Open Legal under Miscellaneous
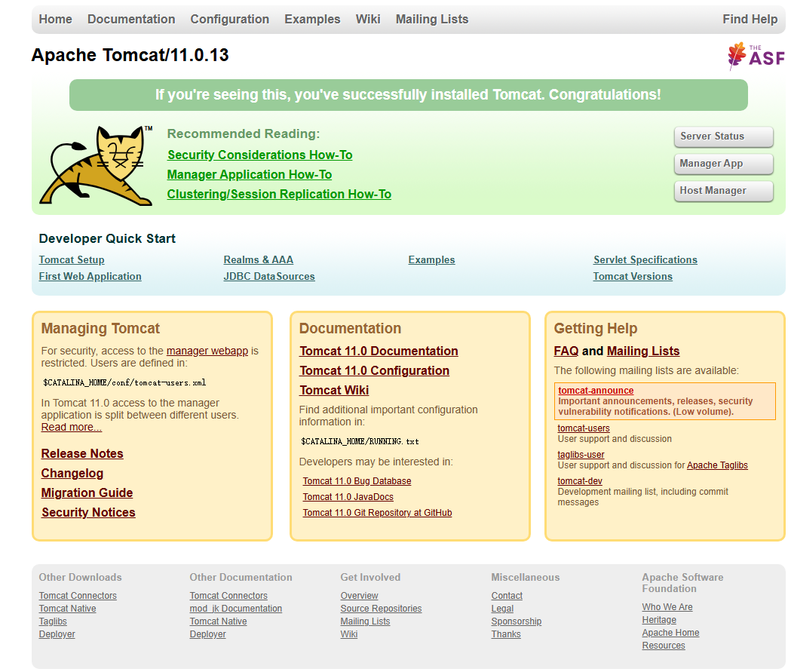Image resolution: width=788 pixels, height=672 pixels. (502, 608)
